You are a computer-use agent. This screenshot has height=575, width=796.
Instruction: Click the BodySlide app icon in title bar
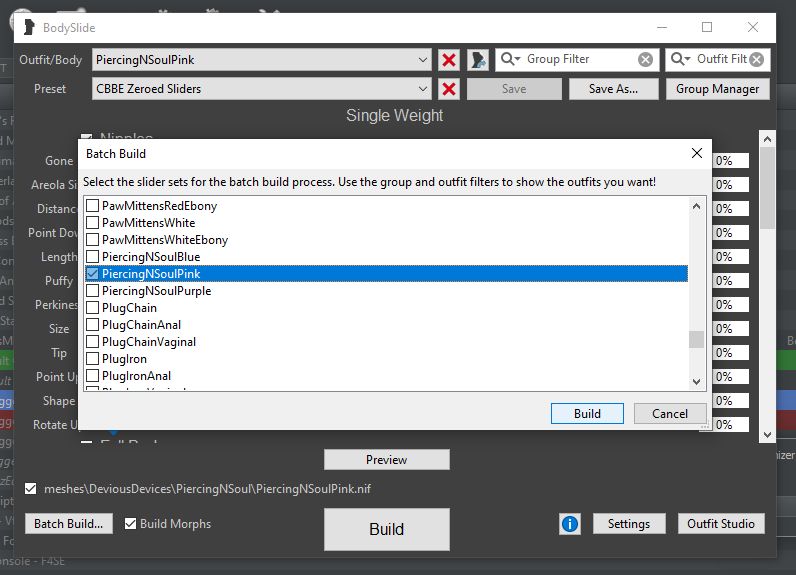coord(29,27)
